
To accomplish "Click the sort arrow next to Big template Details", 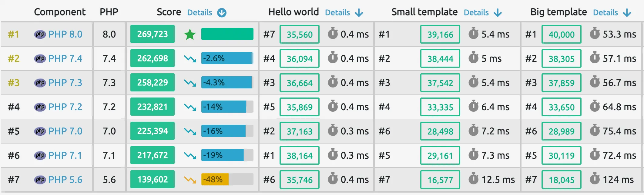I will 627,13.
